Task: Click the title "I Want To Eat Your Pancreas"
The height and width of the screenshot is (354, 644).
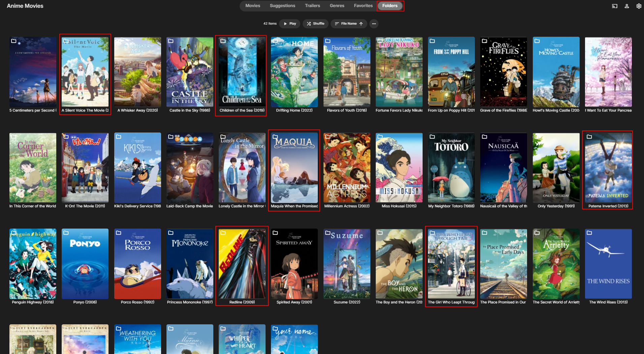Action: tap(608, 110)
